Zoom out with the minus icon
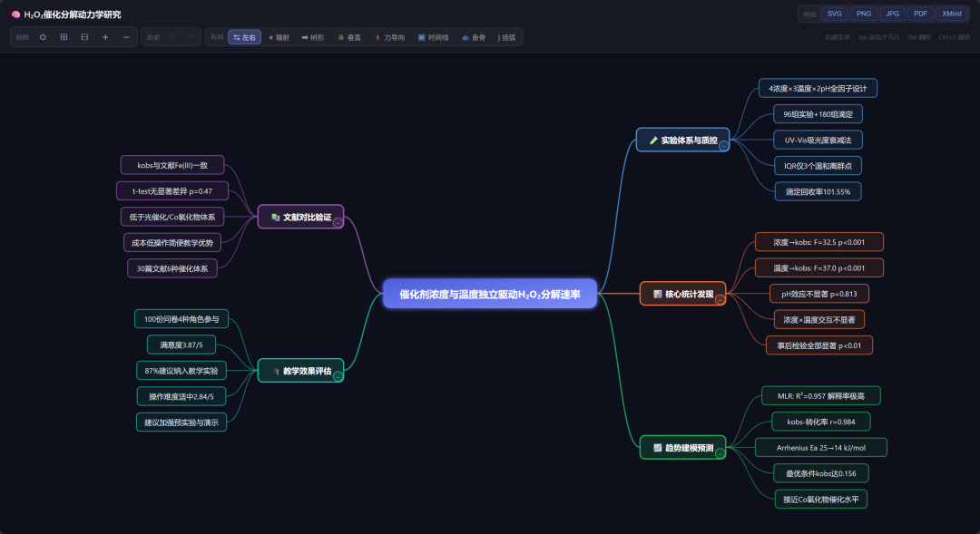Screen dimensions: 980x534 coord(126,37)
